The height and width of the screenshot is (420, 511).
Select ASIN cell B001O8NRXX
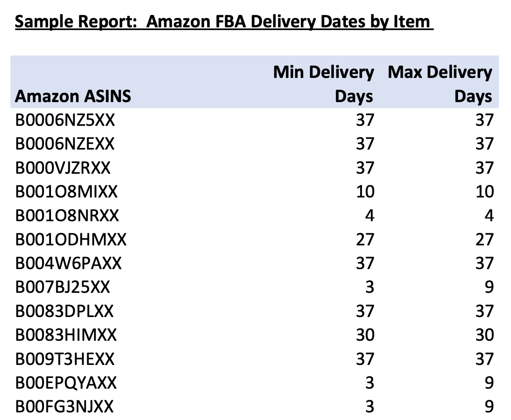(x=67, y=216)
